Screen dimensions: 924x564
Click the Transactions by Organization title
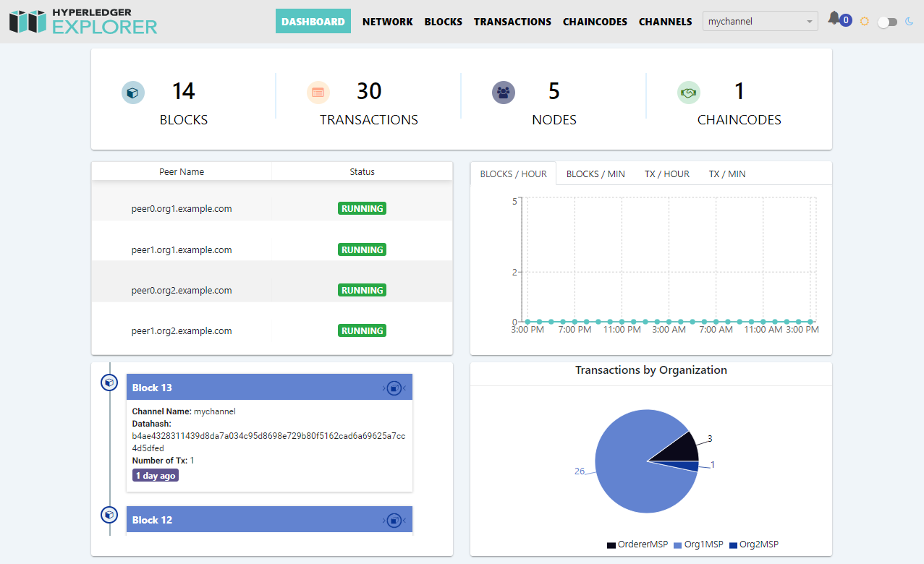tap(651, 370)
